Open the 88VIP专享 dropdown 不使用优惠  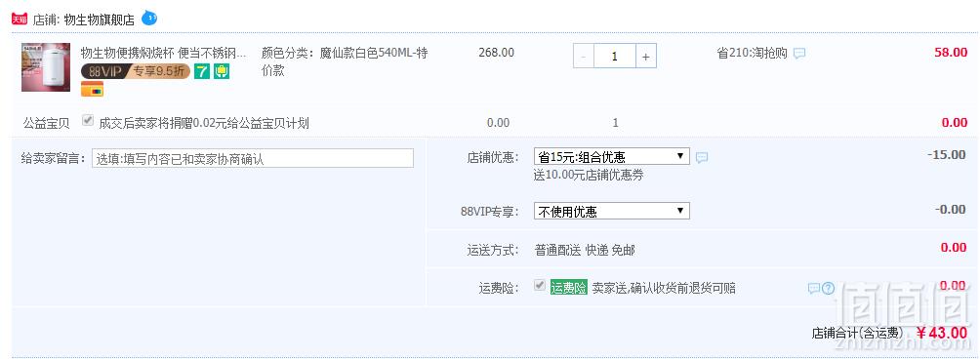point(612,211)
